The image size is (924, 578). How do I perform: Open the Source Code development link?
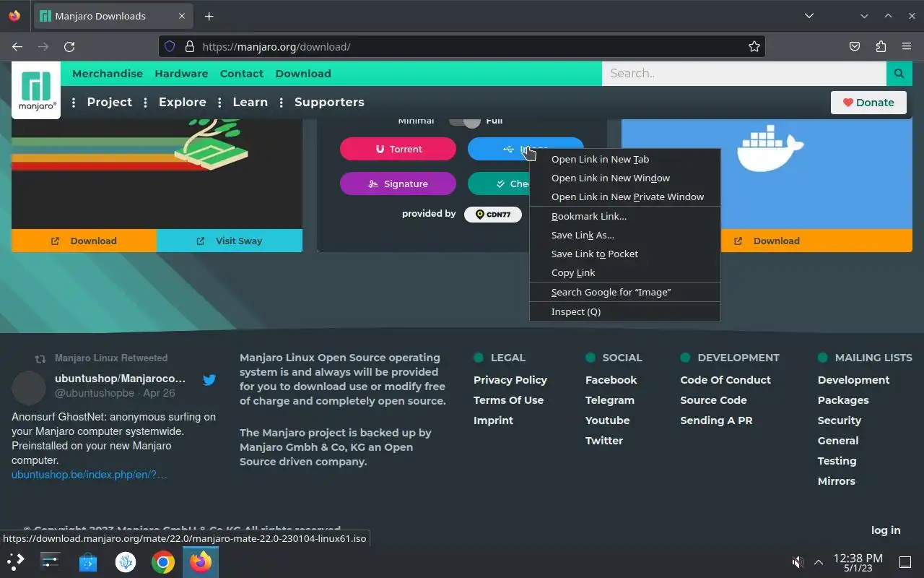click(713, 400)
